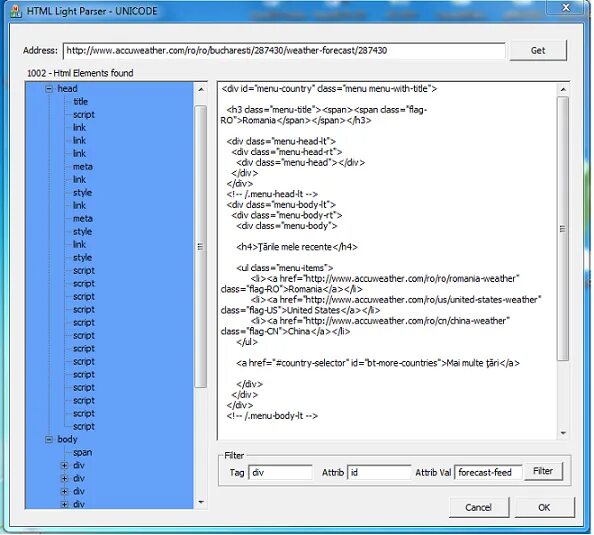
Task: Click the '1002 - Html Elements found' label
Action: [x=80, y=73]
